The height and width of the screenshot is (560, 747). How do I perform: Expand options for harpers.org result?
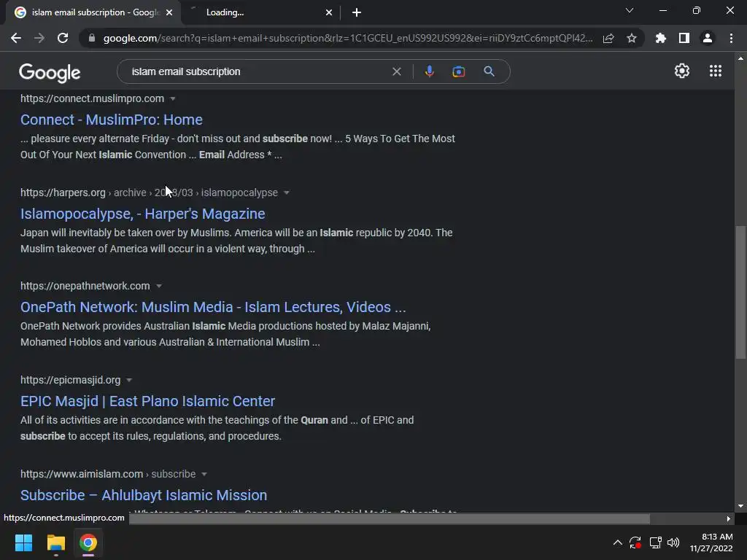[x=286, y=192]
